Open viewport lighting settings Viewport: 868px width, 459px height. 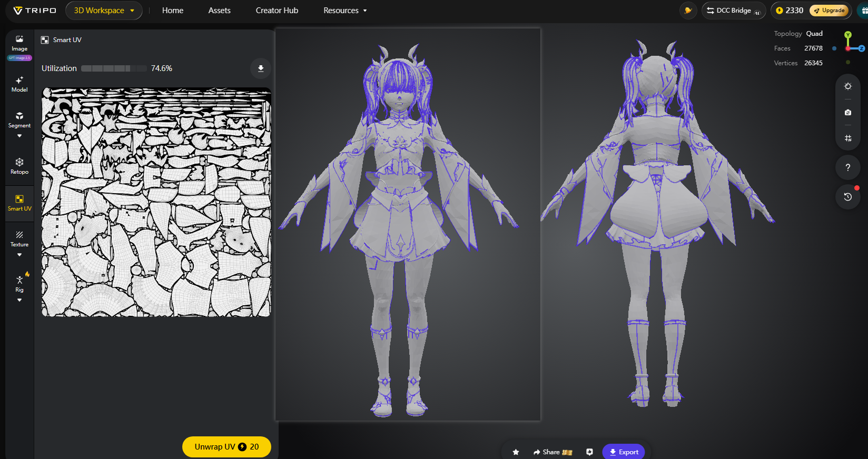pyautogui.click(x=848, y=86)
